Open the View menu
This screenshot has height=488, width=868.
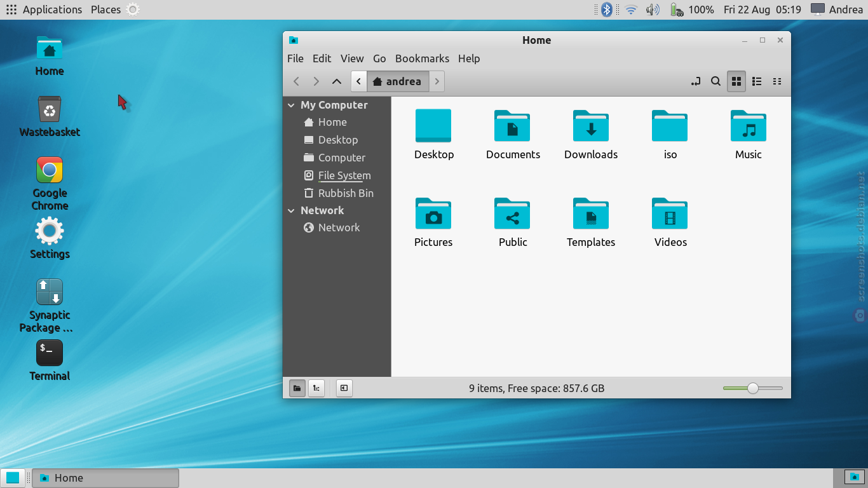point(352,58)
